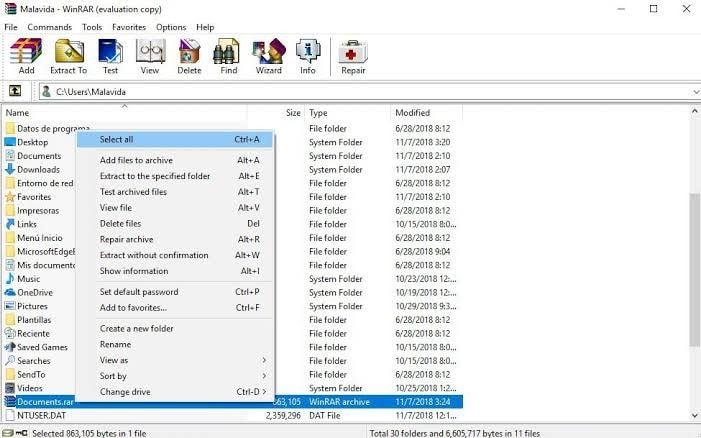Click the Documents.rar archive icon
Viewport: 701px width, 438px height.
click(x=10, y=402)
